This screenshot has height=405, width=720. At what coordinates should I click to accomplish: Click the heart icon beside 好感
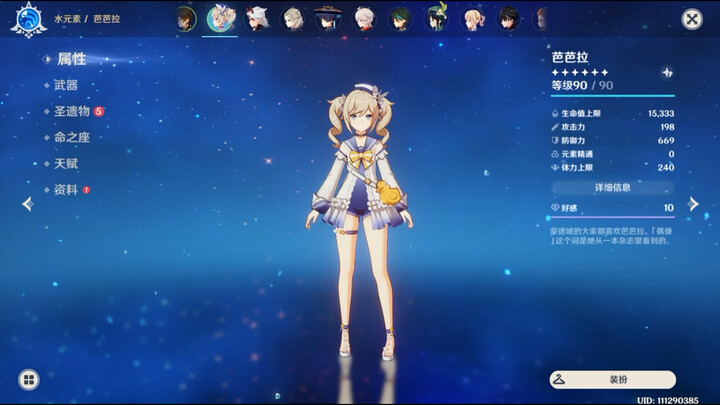[x=555, y=208]
